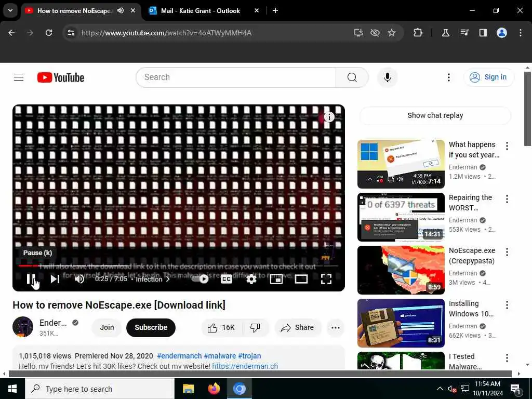This screenshot has width=532, height=399.
Task: Click the crossed-eye tracking protection icon
Action: tap(375, 33)
